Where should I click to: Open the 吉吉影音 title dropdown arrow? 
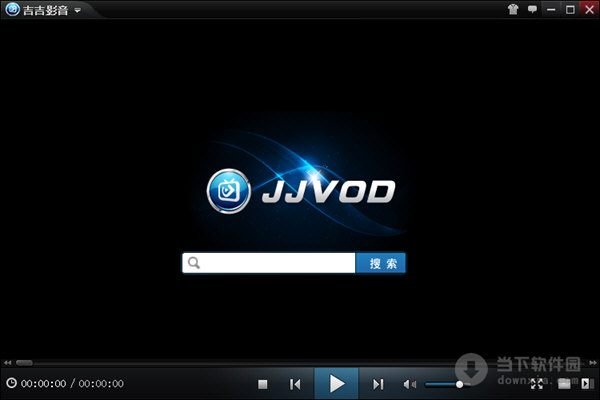coord(78,11)
